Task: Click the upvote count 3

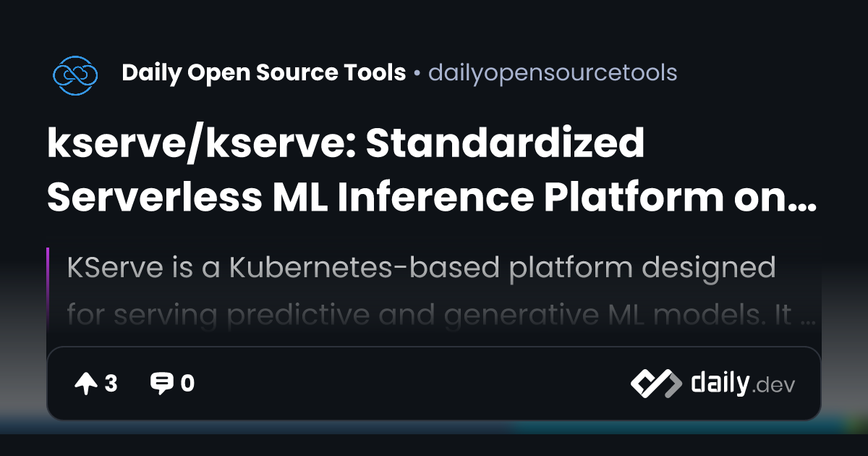Action: pos(111,384)
